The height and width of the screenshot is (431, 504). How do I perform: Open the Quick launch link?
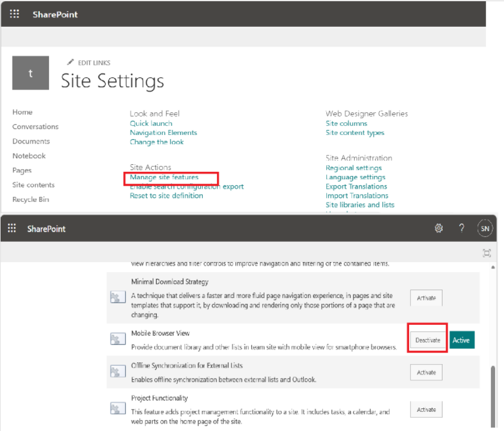(x=151, y=124)
